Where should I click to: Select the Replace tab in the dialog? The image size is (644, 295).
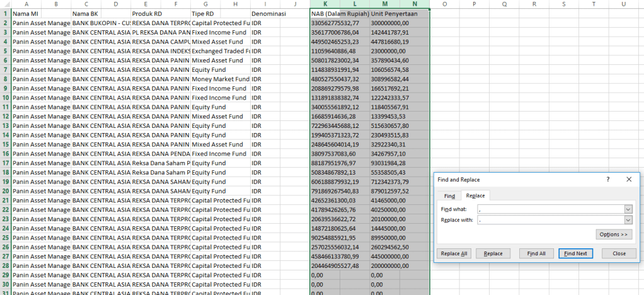pos(475,196)
